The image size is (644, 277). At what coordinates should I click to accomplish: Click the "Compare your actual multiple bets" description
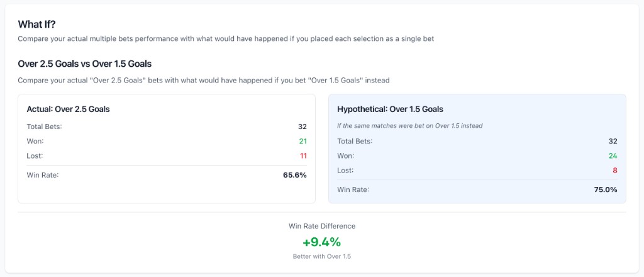226,39
